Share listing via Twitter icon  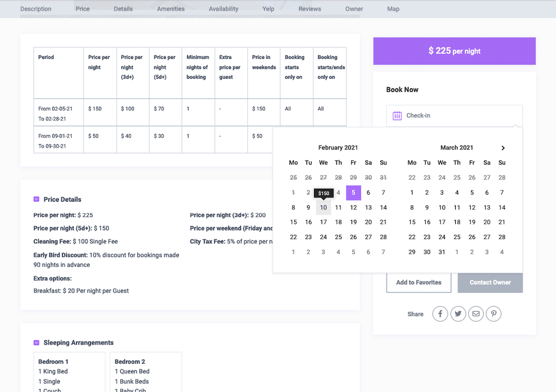[x=458, y=314]
